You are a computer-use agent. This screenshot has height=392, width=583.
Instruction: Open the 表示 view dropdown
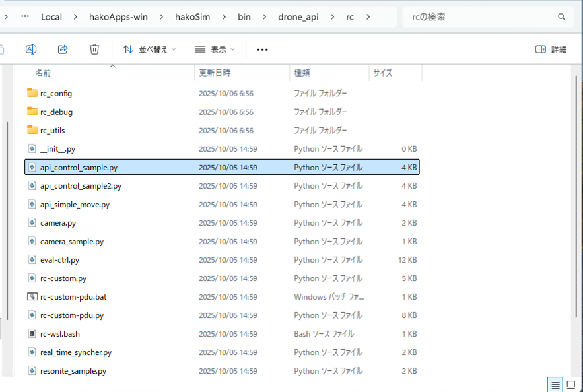217,49
